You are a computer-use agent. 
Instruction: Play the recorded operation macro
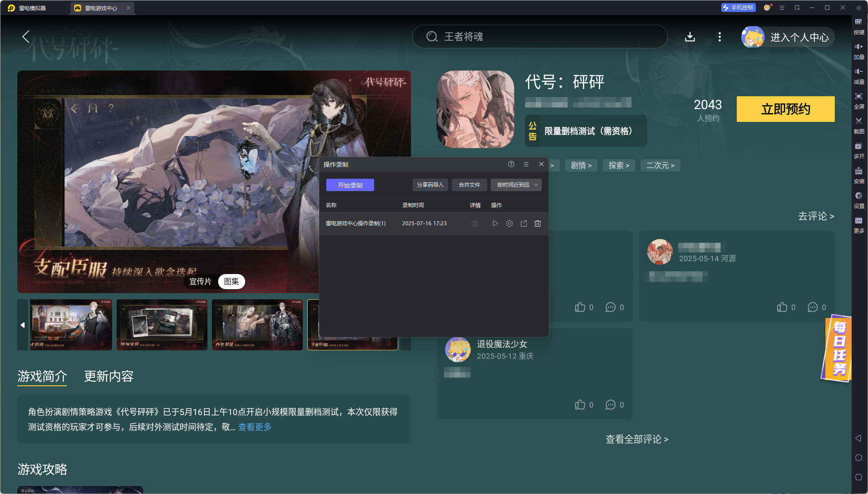[495, 223]
